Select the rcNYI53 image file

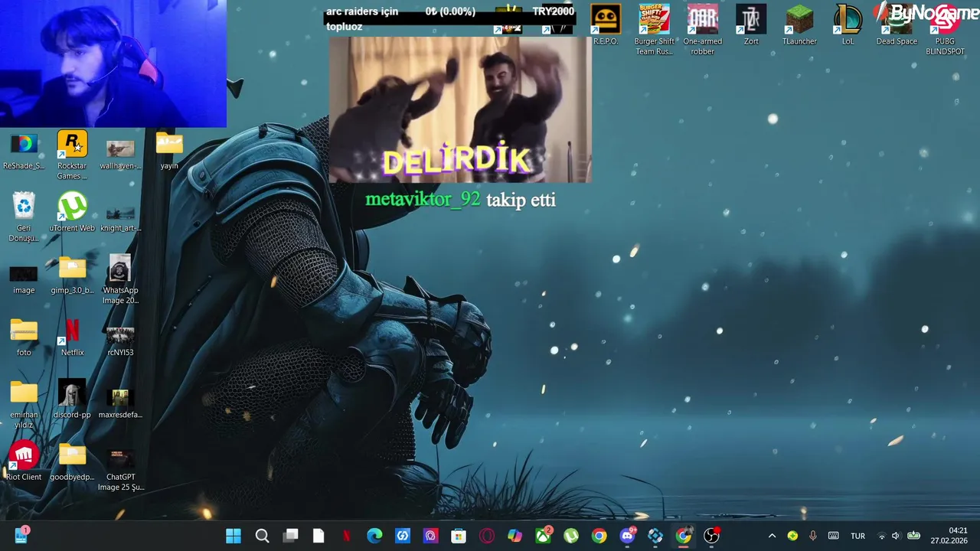coord(120,341)
